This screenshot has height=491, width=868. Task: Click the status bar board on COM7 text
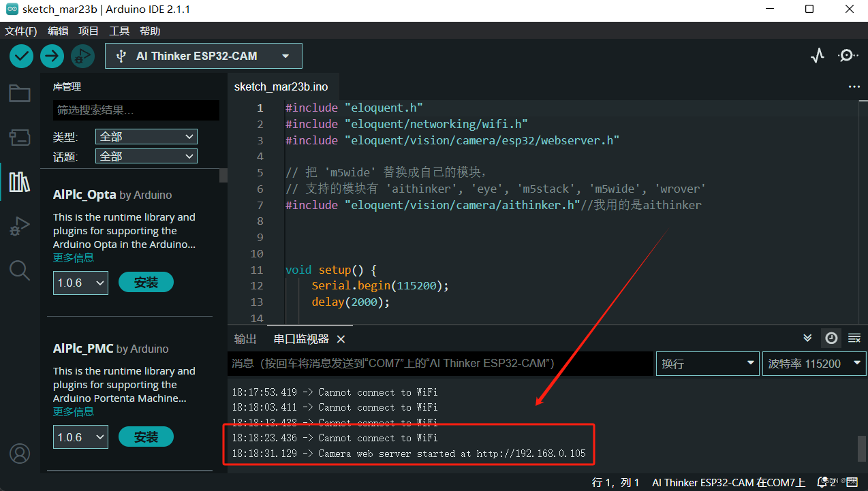728,482
